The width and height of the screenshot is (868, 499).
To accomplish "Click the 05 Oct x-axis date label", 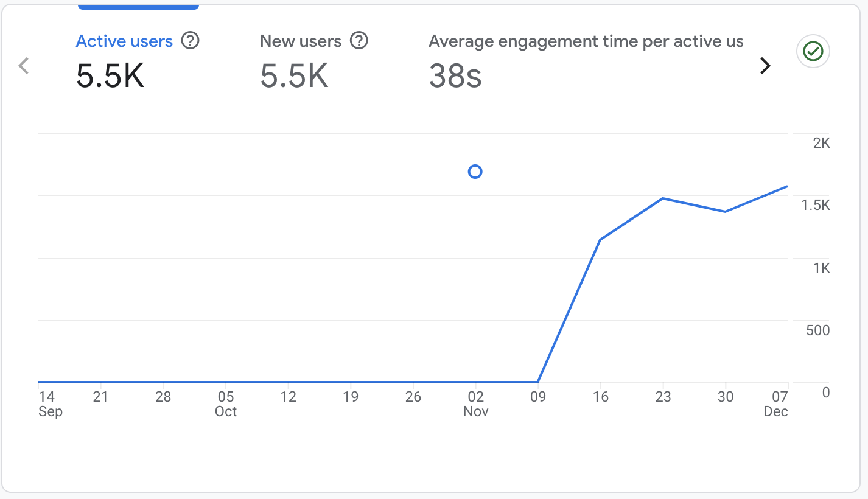I will pyautogui.click(x=226, y=403).
